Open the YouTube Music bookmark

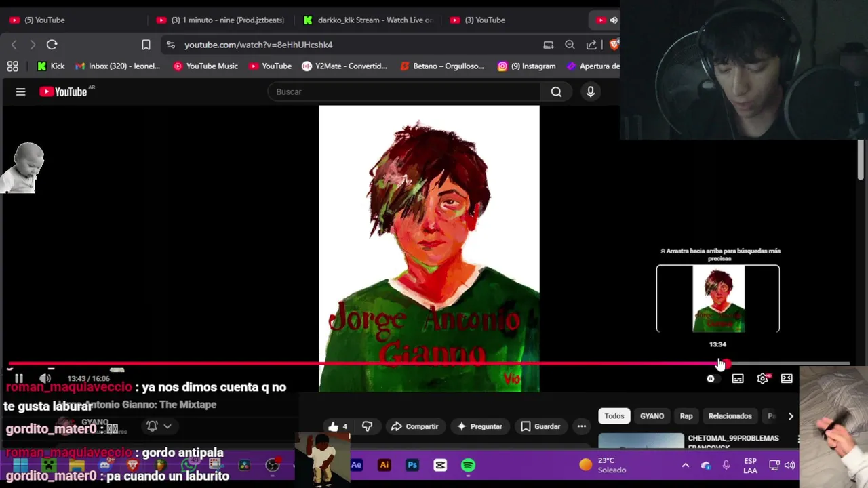point(205,66)
